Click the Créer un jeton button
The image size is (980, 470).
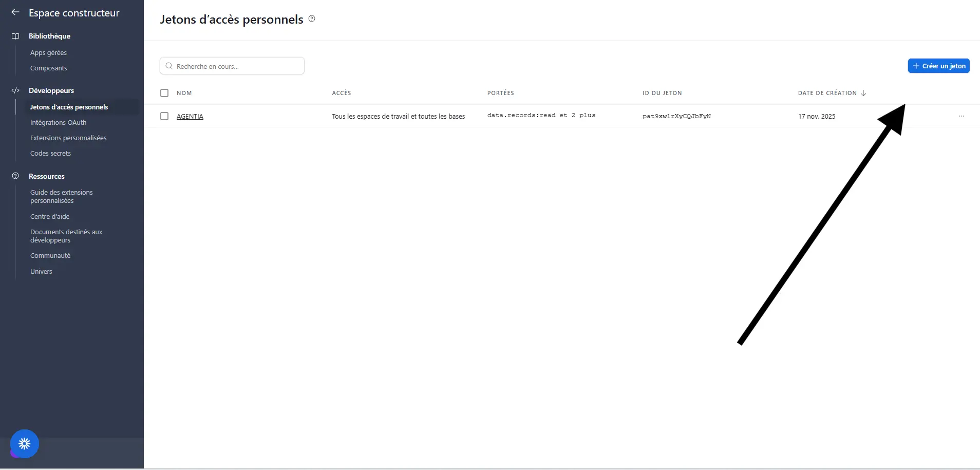coord(938,66)
